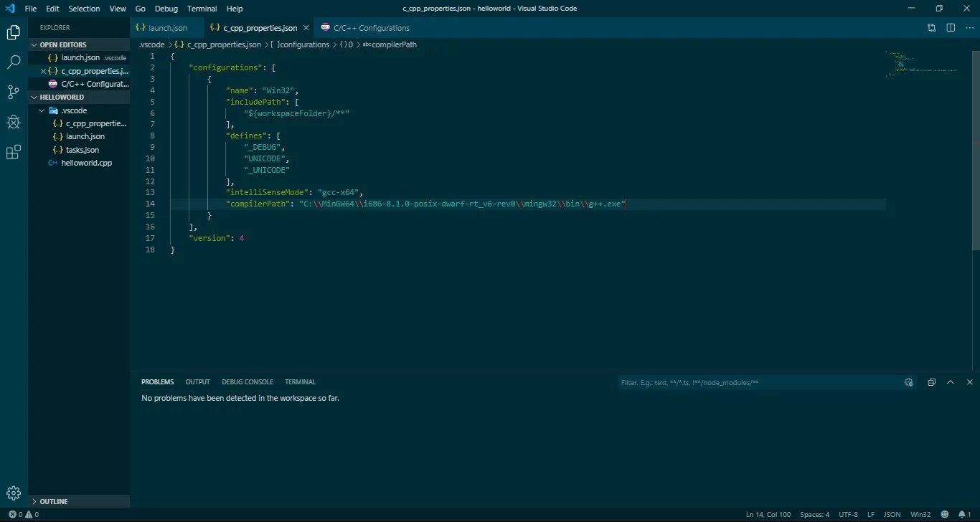Open the Go menu
This screenshot has width=980, height=522.
click(x=140, y=9)
